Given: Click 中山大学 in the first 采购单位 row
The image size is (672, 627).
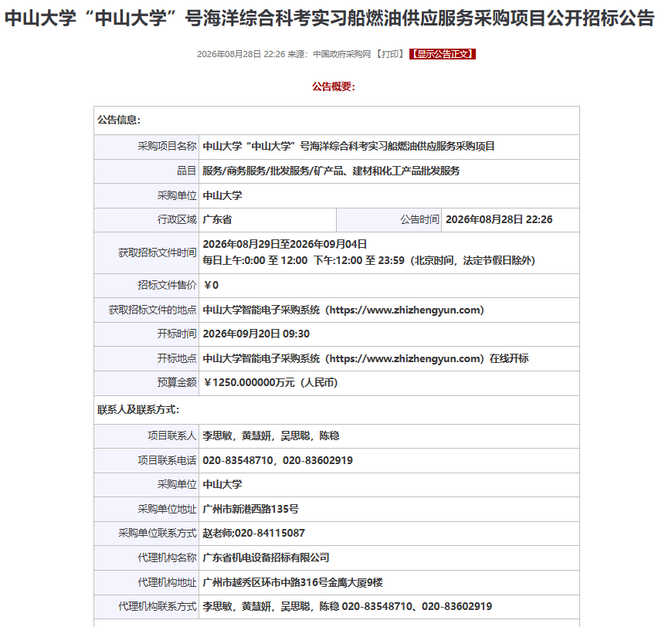Looking at the screenshot, I should tap(222, 195).
